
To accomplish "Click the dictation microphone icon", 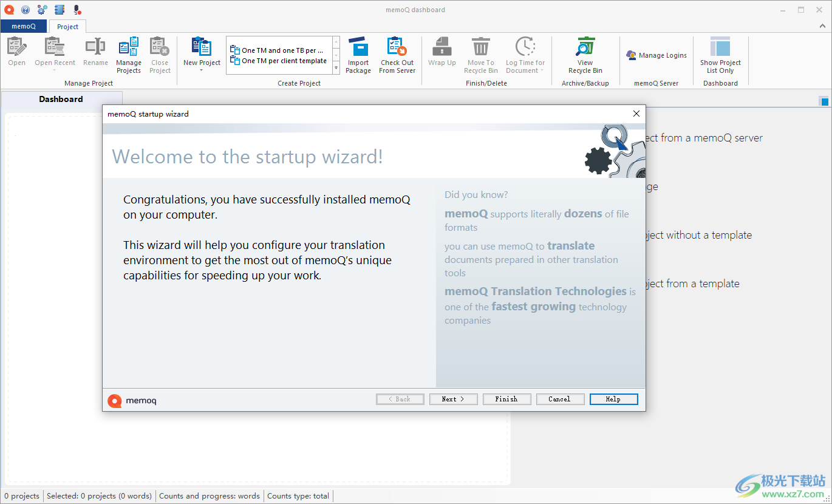I will (x=75, y=9).
